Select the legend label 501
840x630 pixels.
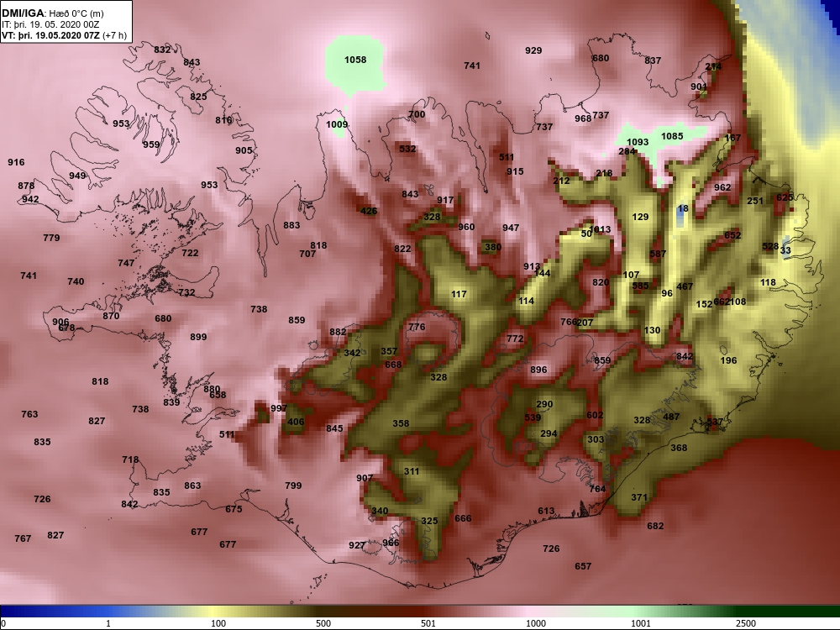click(428, 623)
